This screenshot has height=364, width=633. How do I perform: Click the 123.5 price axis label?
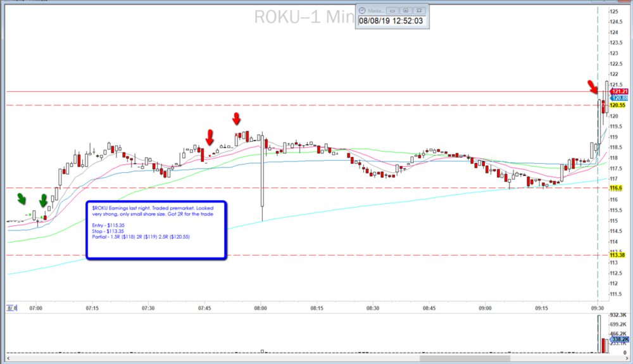click(616, 43)
